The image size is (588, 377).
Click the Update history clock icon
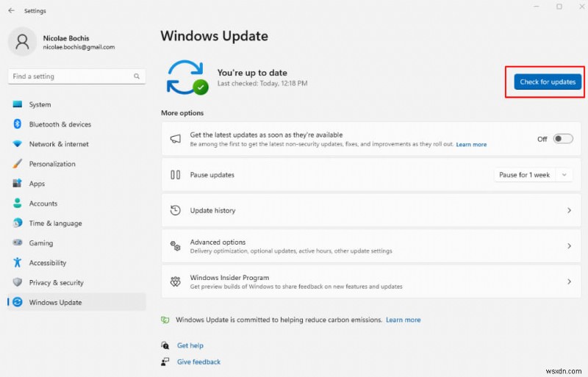pyautogui.click(x=176, y=210)
